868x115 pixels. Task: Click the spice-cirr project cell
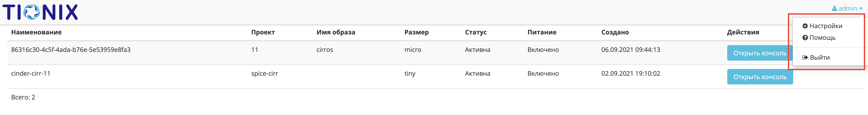tap(264, 74)
